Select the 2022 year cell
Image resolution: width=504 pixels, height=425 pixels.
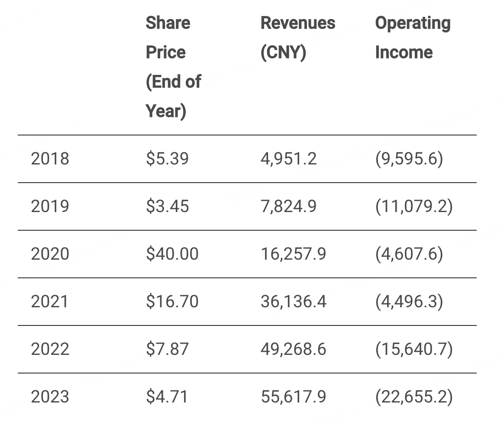tap(50, 349)
